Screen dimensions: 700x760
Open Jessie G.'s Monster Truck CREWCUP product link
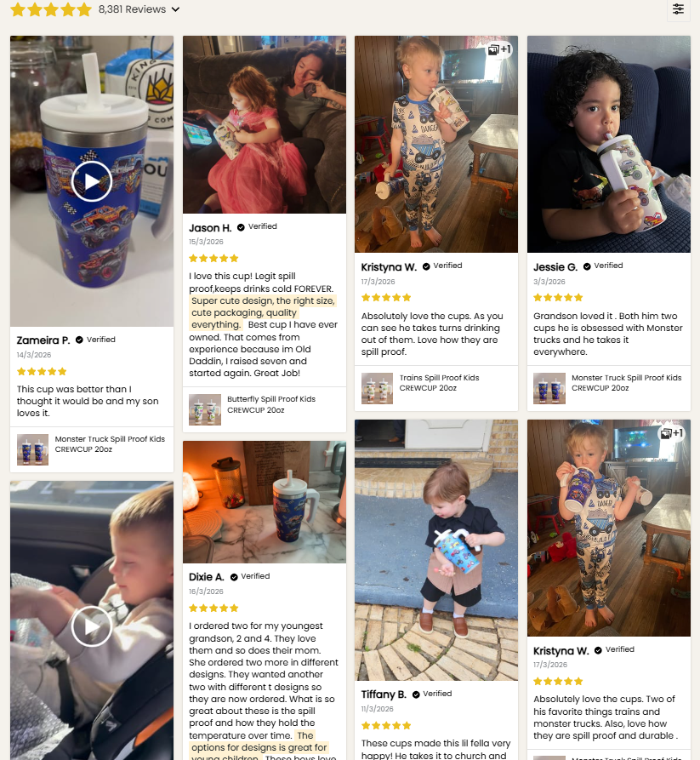(626, 382)
